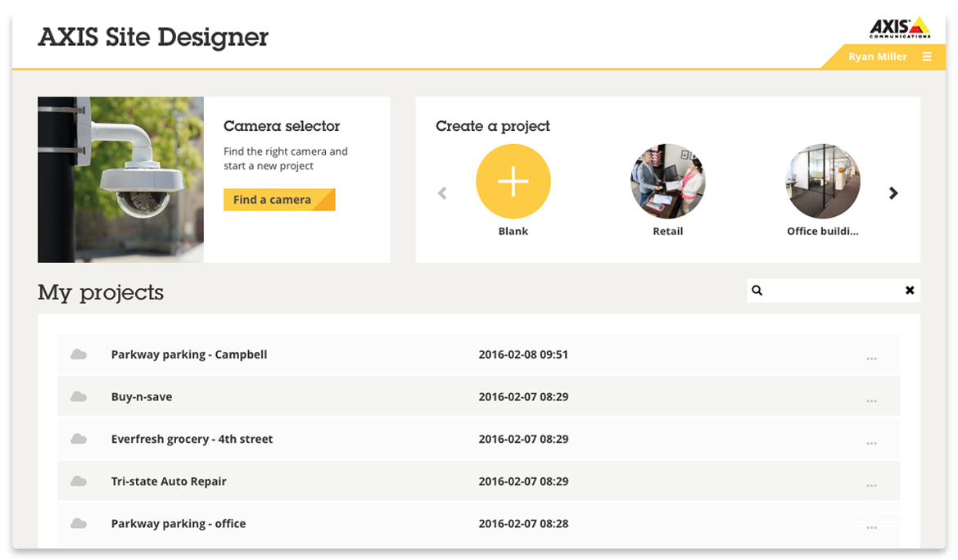Choose the Office building project template

tap(822, 182)
